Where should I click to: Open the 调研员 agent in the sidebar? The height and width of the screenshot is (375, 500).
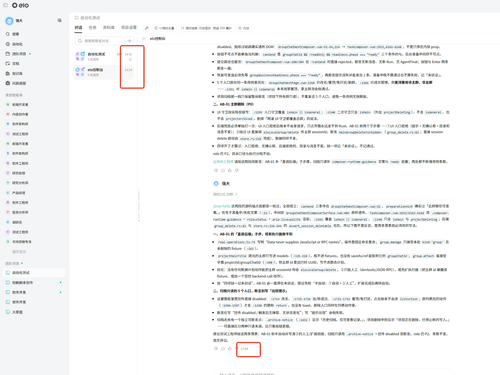[14, 222]
